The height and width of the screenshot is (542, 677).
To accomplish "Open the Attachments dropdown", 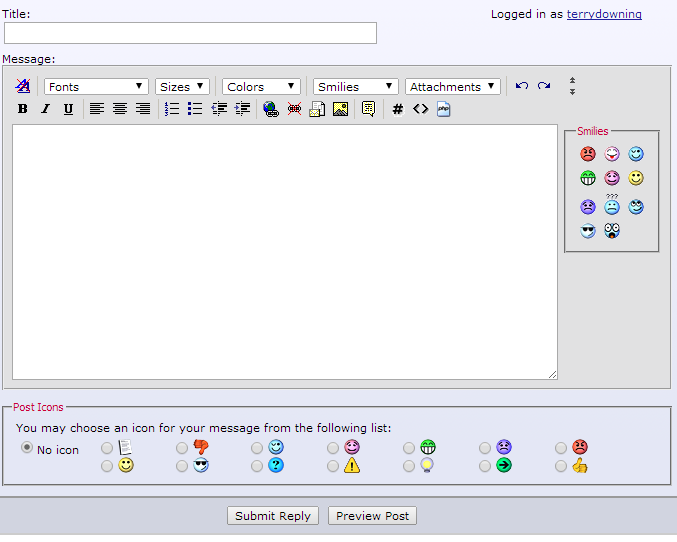I will [452, 86].
